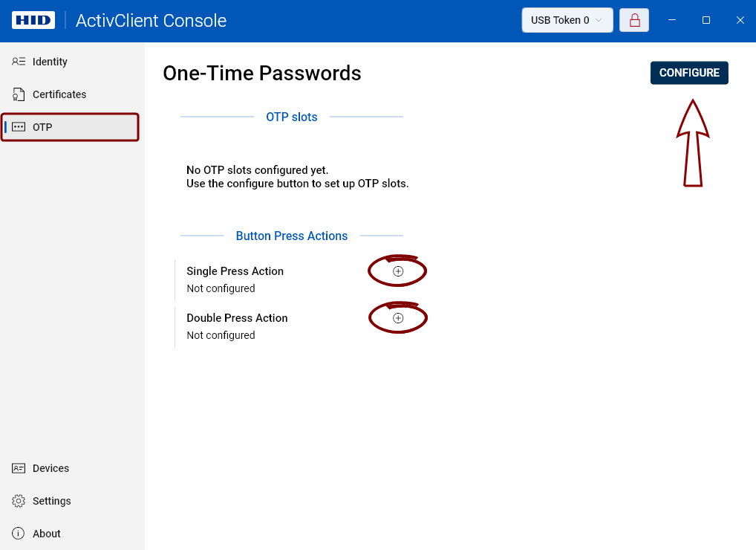Click the One-Time Passwords heading
Viewport: 756px width, 550px height.
(x=262, y=73)
